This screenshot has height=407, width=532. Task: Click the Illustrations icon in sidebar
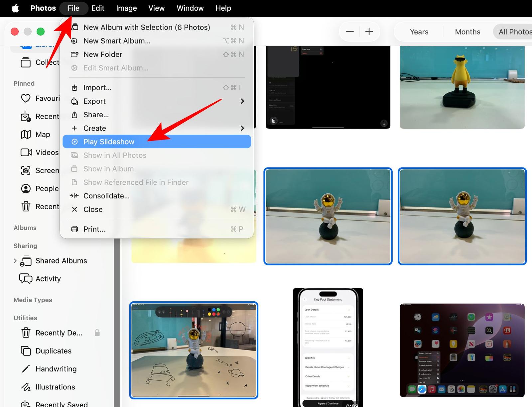pos(26,387)
